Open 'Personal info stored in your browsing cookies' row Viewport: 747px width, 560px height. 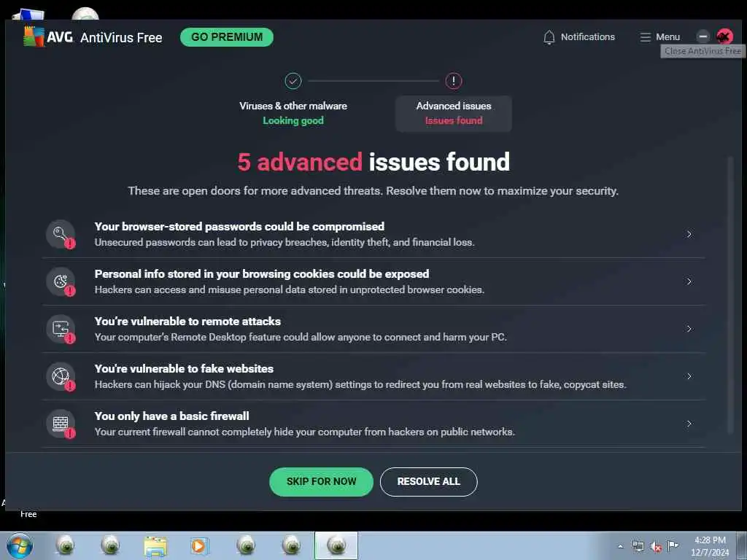point(373,281)
